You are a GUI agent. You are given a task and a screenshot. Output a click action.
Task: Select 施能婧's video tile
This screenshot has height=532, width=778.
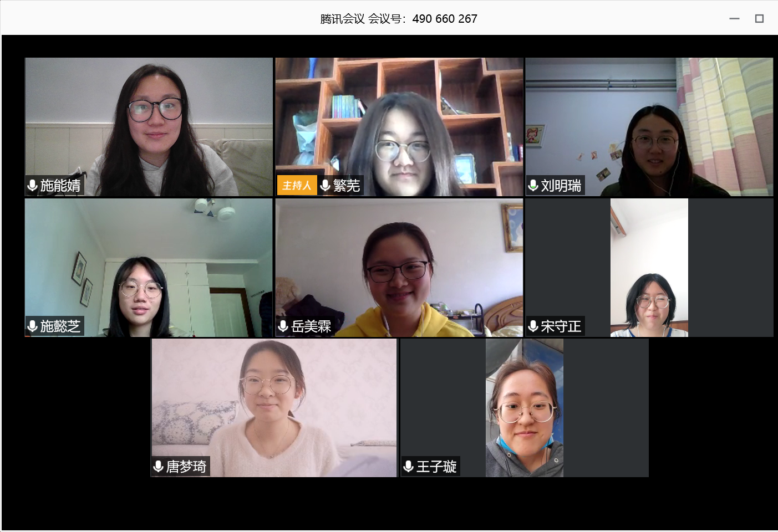point(149,127)
